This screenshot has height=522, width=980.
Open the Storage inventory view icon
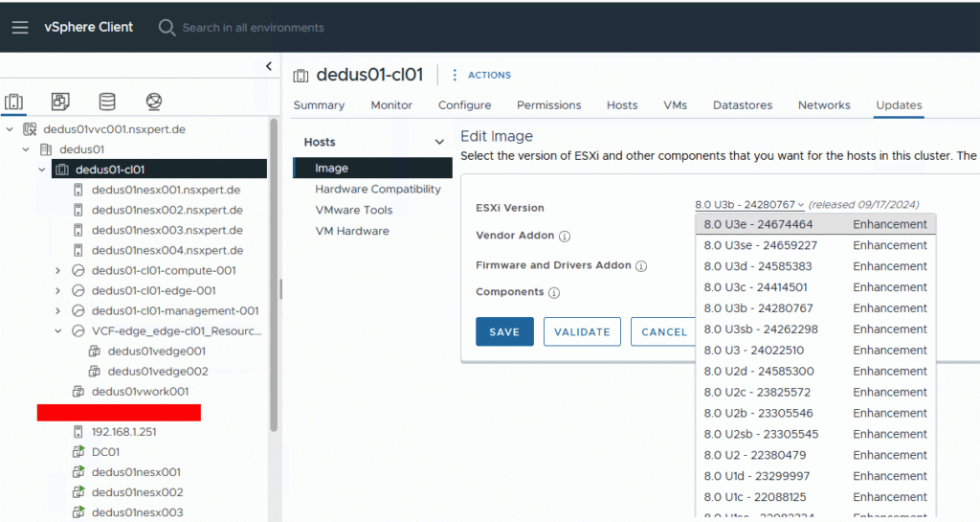click(x=107, y=102)
